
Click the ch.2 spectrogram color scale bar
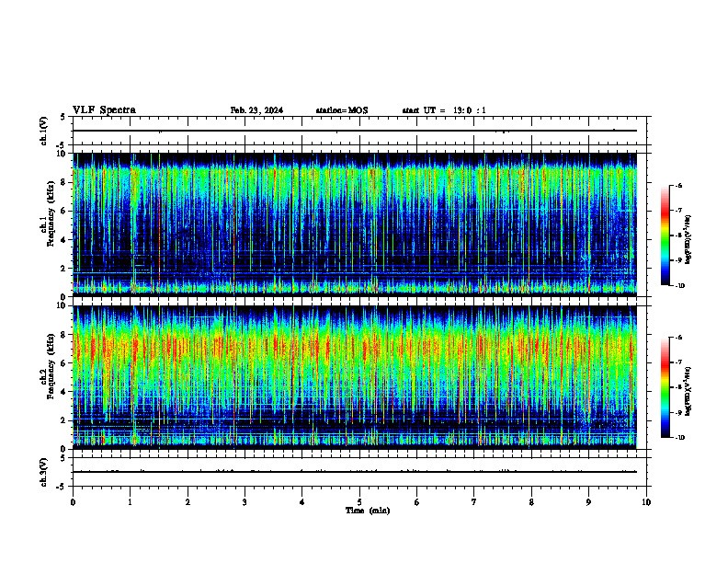click(x=665, y=387)
